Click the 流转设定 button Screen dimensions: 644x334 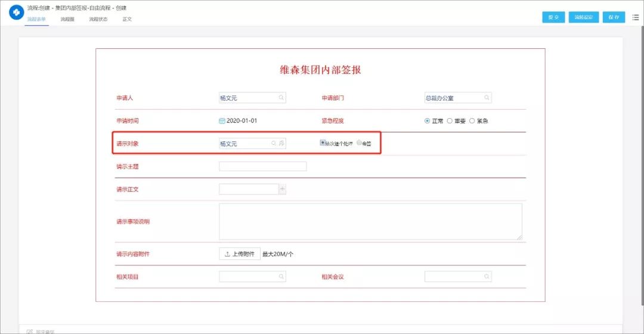(x=584, y=17)
